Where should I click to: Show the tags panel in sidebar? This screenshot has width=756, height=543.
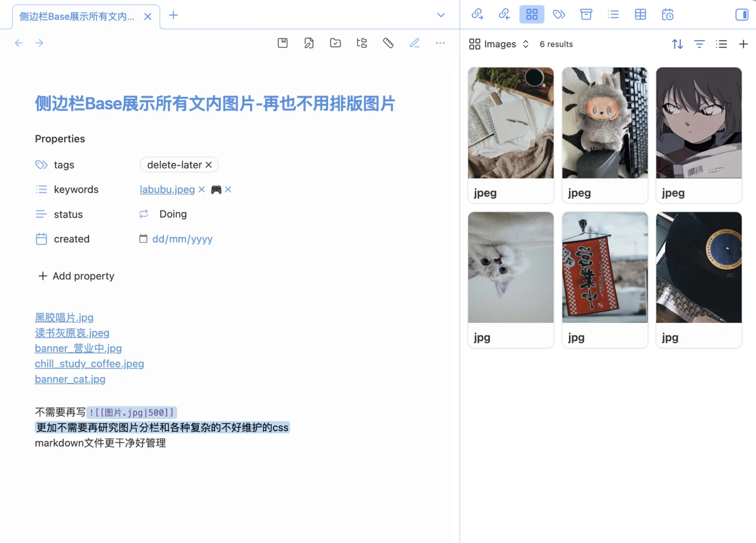coord(559,15)
